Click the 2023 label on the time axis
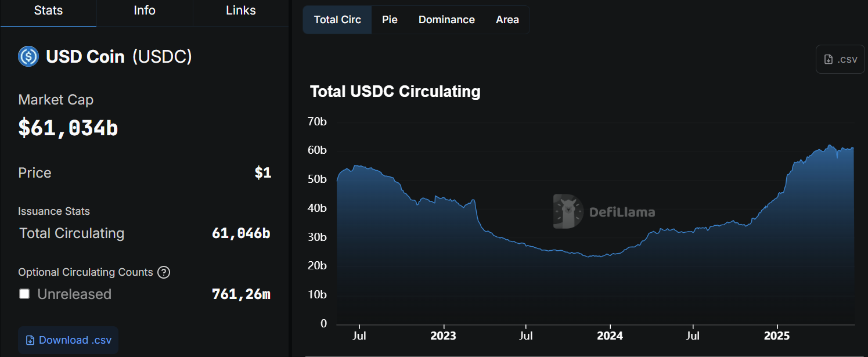Image resolution: width=868 pixels, height=357 pixels. (444, 336)
